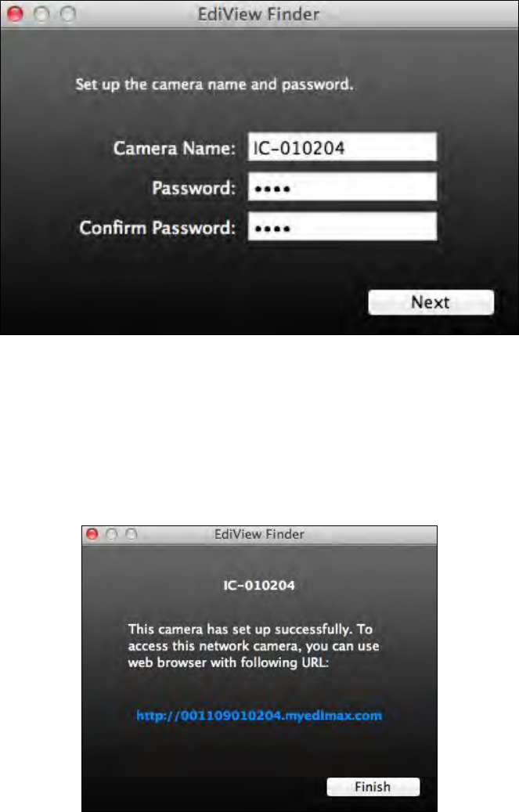Click the Next button

(431, 302)
